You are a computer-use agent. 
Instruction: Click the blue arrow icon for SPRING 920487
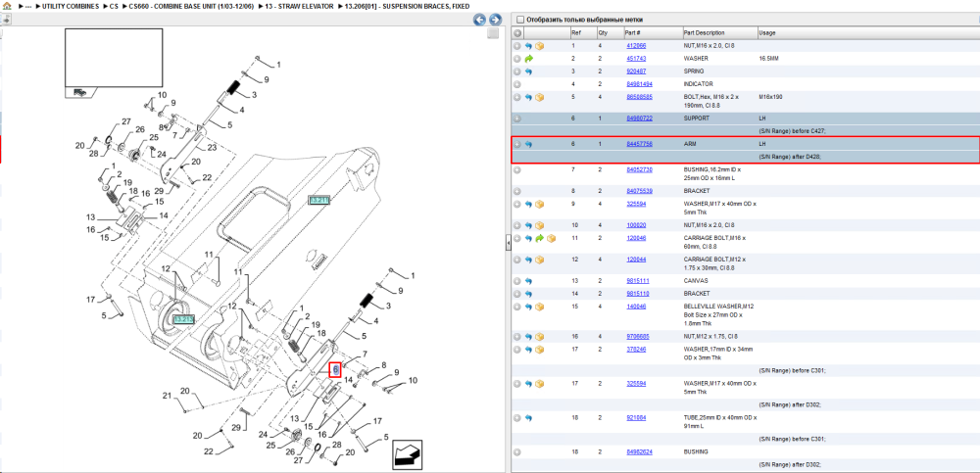528,71
